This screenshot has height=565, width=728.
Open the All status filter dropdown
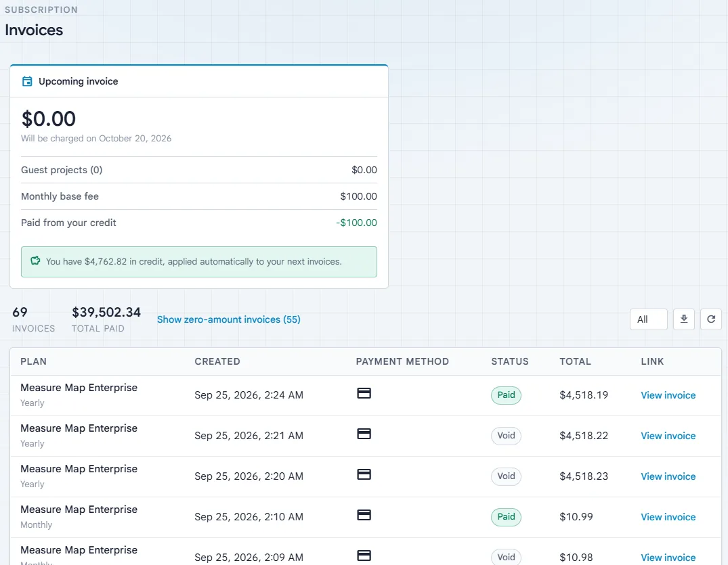pyautogui.click(x=649, y=319)
